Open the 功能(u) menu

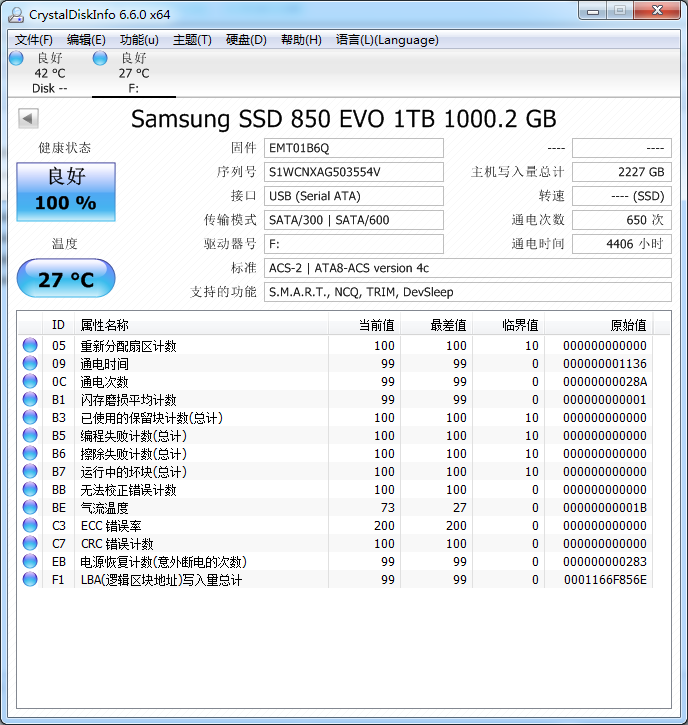point(139,40)
